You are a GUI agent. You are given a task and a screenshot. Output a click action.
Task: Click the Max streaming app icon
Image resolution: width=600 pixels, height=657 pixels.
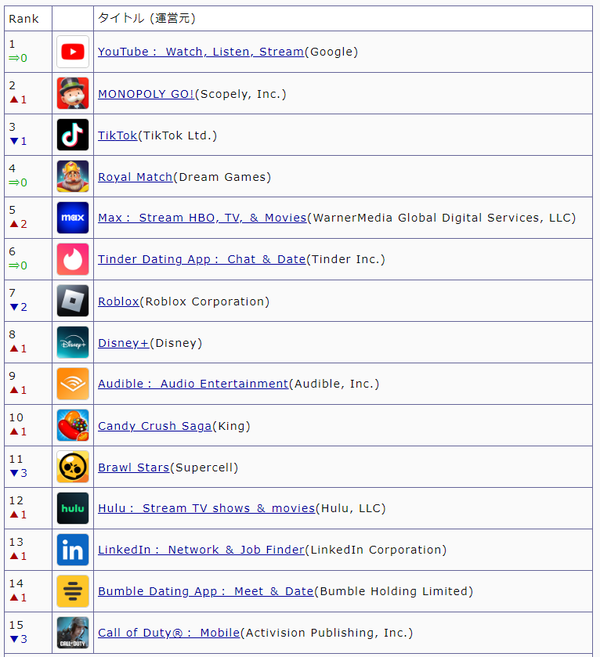tap(72, 217)
